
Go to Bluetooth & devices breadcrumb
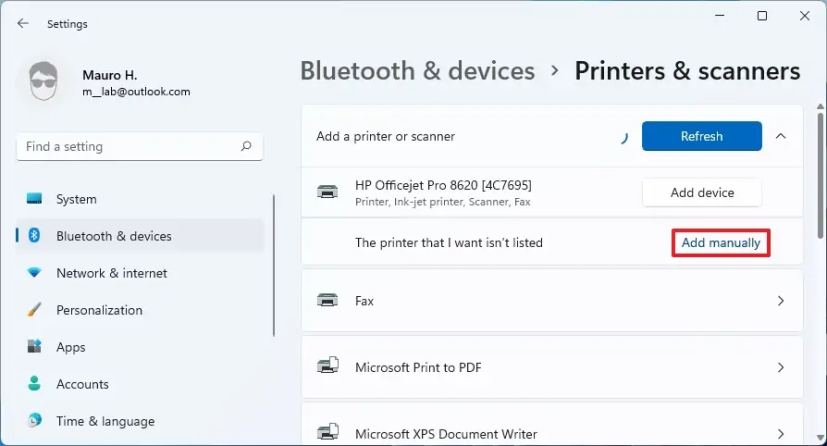(x=417, y=71)
